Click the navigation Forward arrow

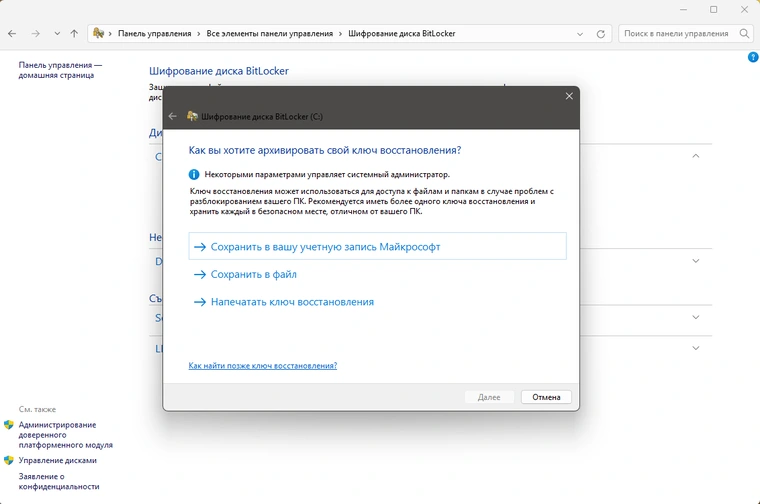click(x=35, y=33)
